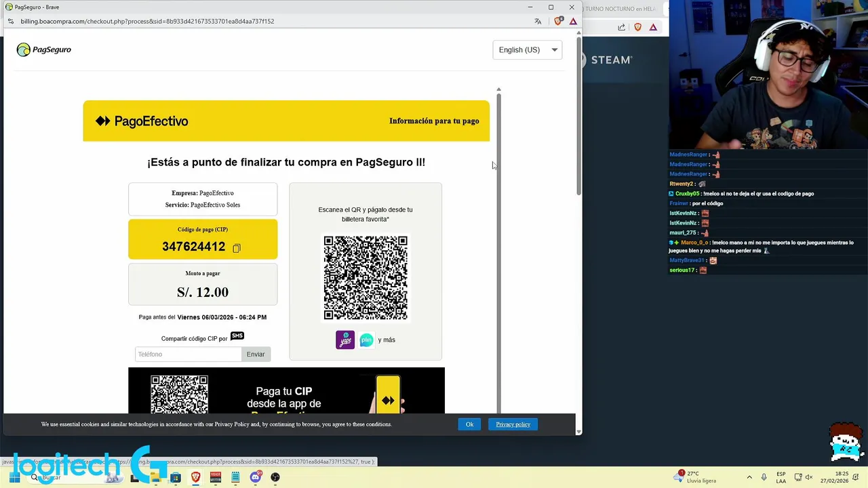
Task: Open the Privacy policy link button
Action: pyautogui.click(x=513, y=424)
